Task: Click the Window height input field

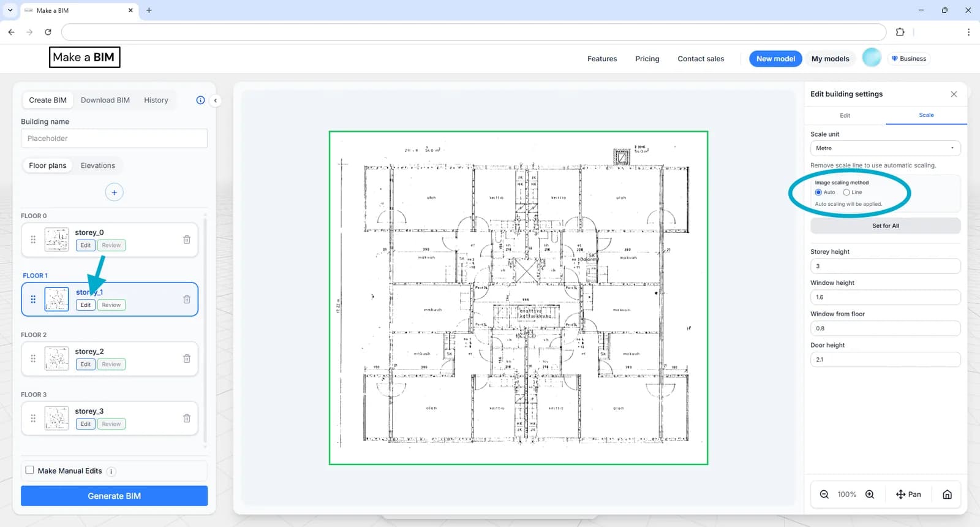Action: tap(885, 297)
